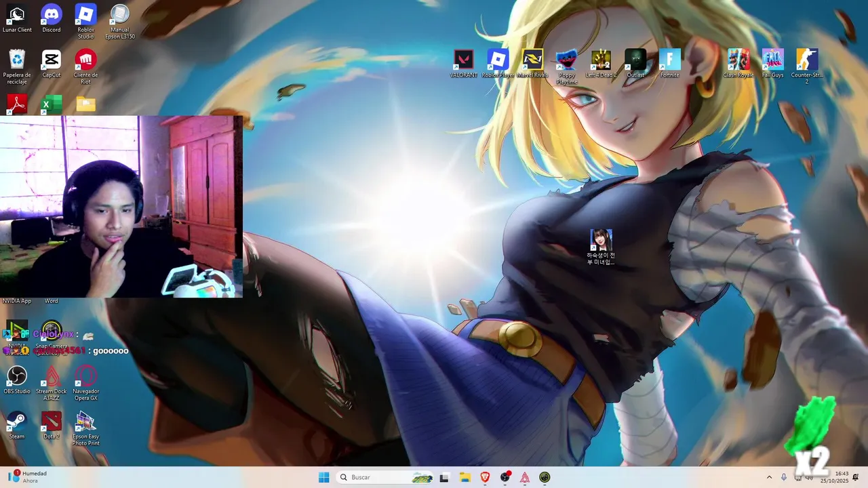Expand the hidden system tray icons chevron
868x488 pixels.
(769, 477)
